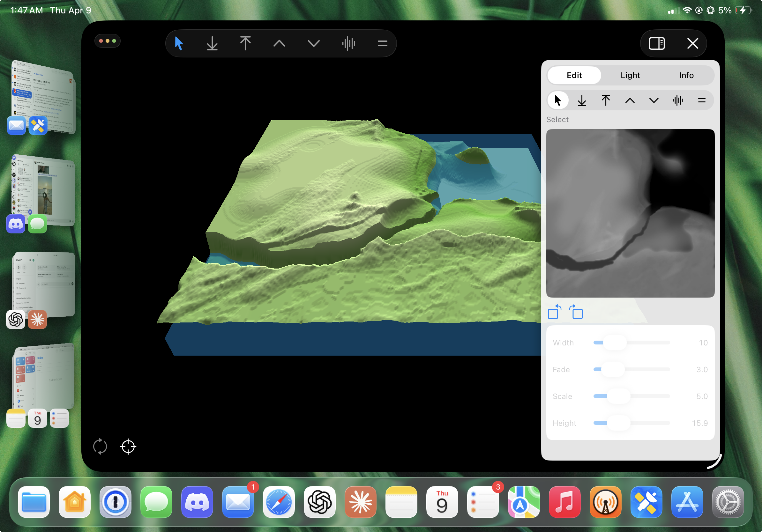Open the Info tab
Viewport: 762px width, 532px height.
(x=686, y=75)
